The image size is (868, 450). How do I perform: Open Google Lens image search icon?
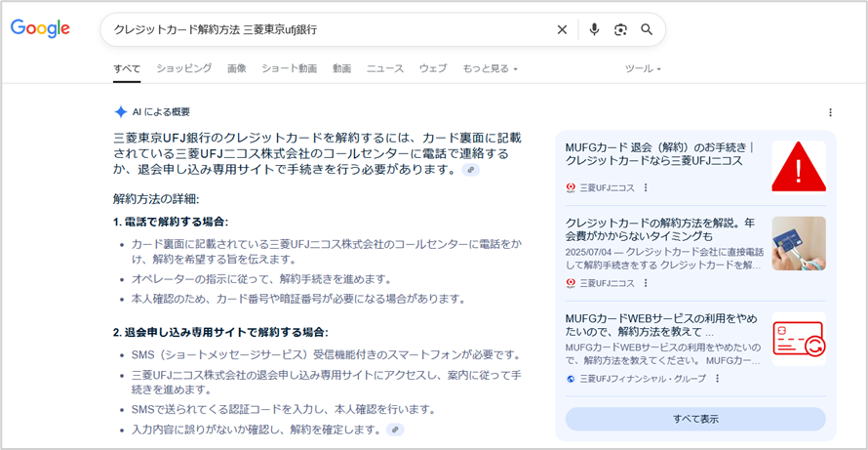pyautogui.click(x=620, y=30)
